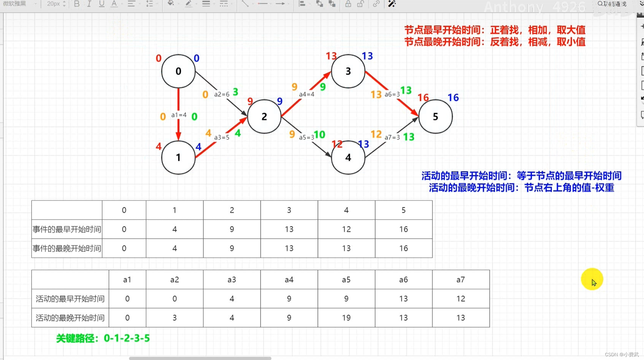Open the dashed line style options
The image size is (644, 360).
point(223,4)
